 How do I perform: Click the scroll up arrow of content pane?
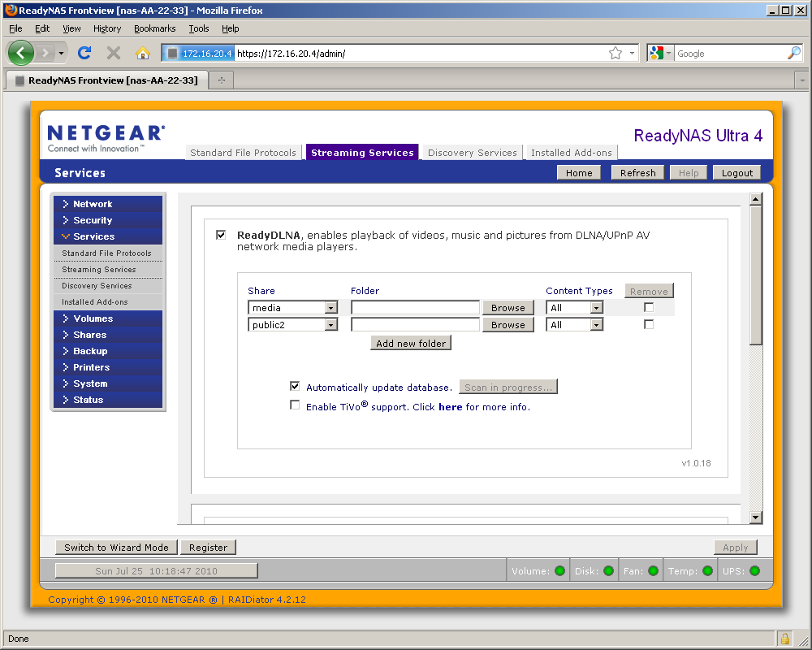click(x=755, y=199)
